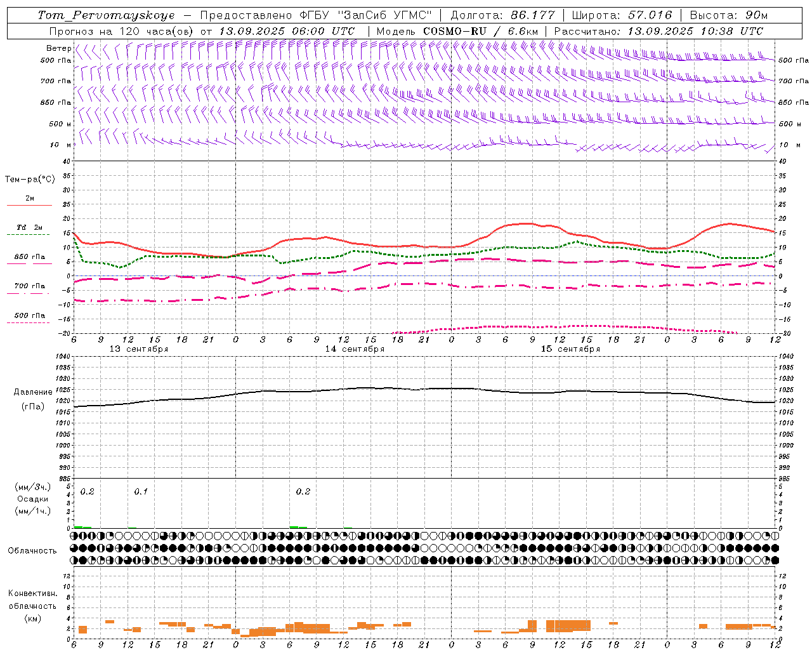Click the (мм/3ч.) precipitation unit label
Viewport: 812px width, 650px height.
32,487
